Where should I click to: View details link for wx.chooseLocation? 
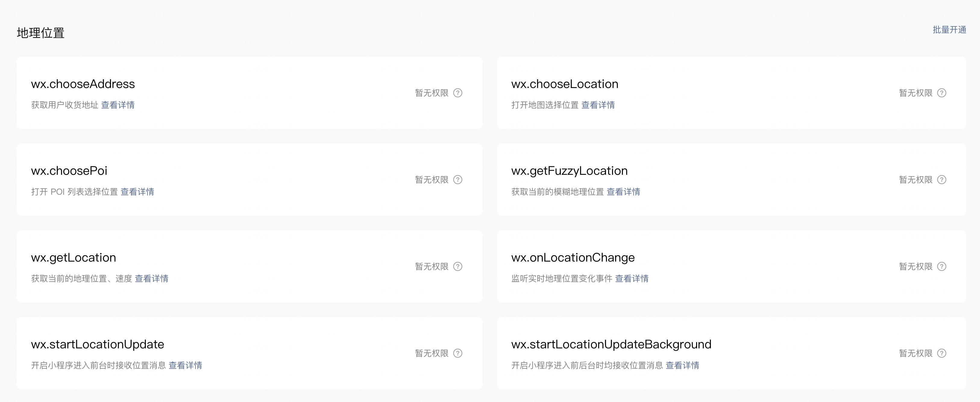click(598, 105)
